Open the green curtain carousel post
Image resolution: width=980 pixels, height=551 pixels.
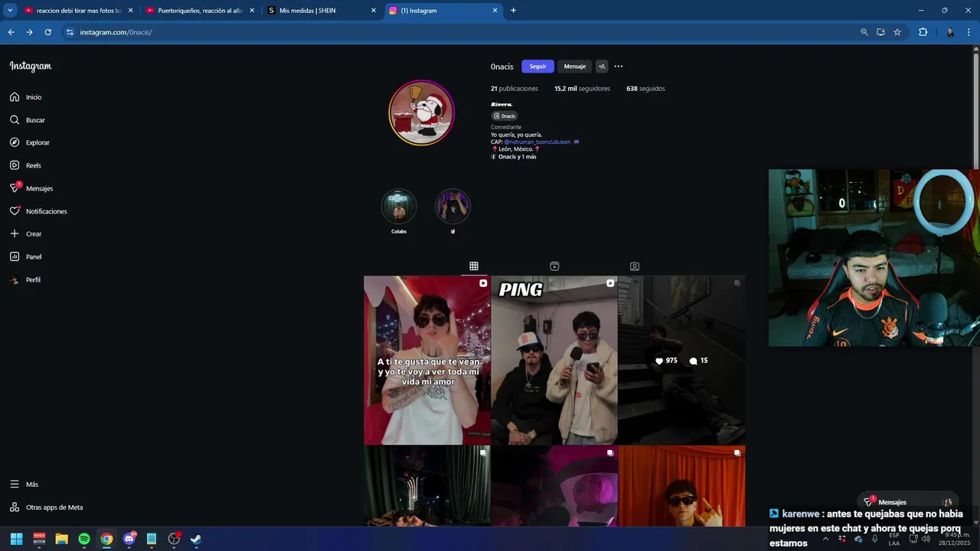pyautogui.click(x=427, y=487)
